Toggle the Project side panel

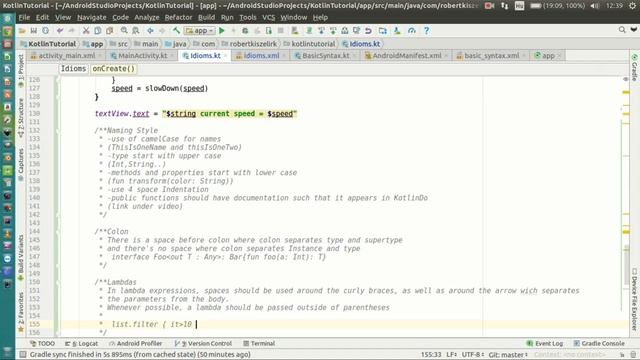coord(21,70)
